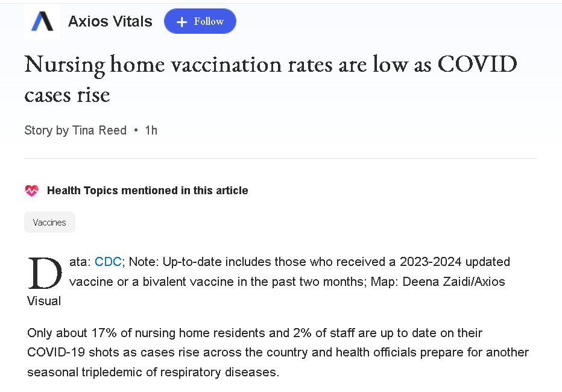Viewport: 562px width, 392px height.
Task: Select the Vaccines topic tag
Action: tap(49, 223)
